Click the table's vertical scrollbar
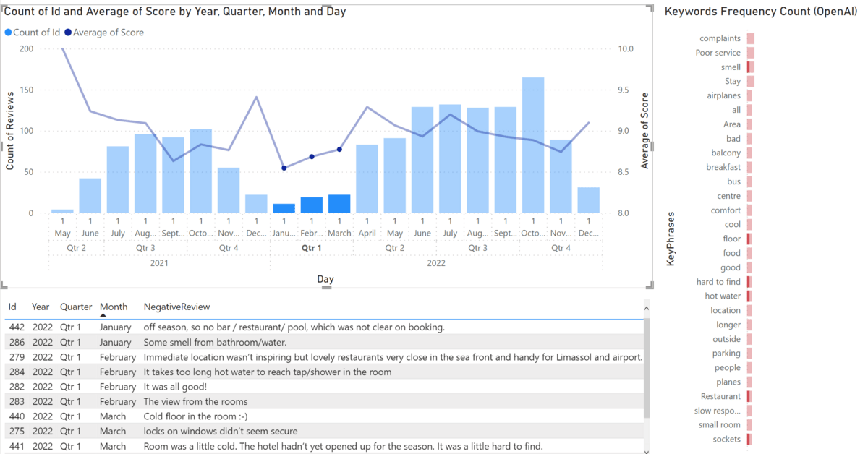 (648, 369)
